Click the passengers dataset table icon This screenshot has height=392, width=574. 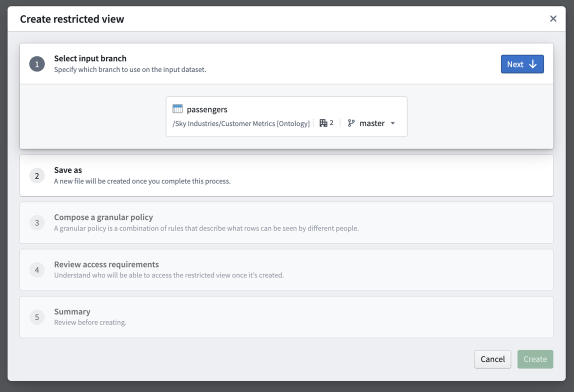(x=177, y=108)
